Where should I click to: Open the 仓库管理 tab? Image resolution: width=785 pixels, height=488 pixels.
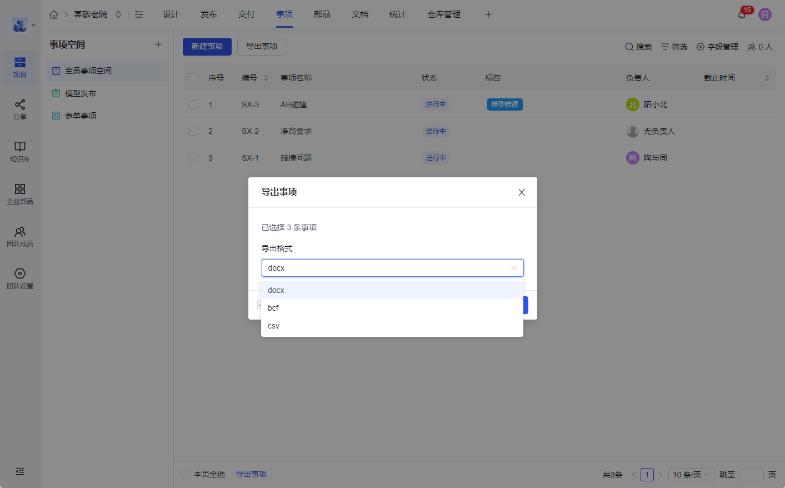pyautogui.click(x=444, y=14)
